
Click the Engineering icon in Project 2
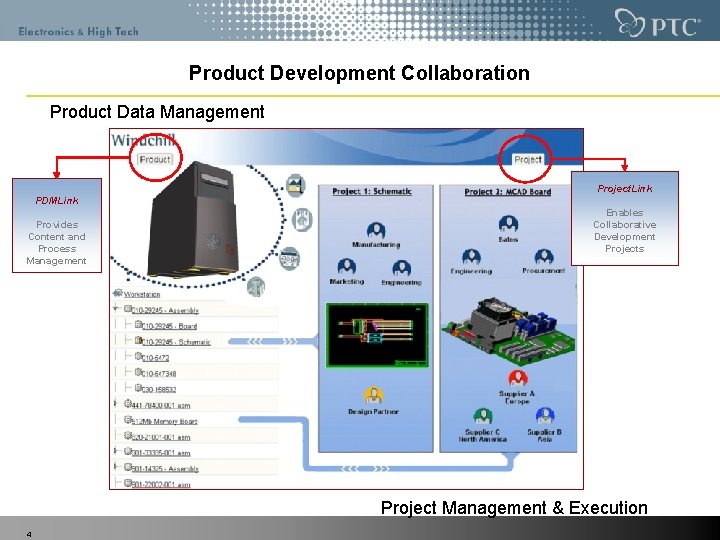point(471,258)
